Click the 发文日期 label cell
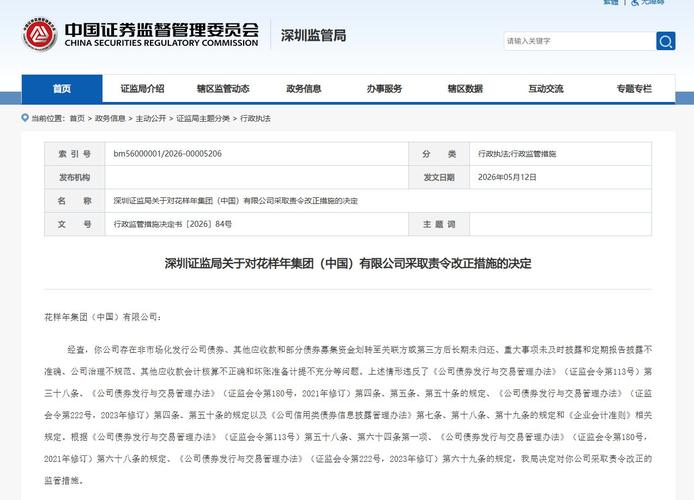This screenshot has width=694, height=500. [439, 177]
